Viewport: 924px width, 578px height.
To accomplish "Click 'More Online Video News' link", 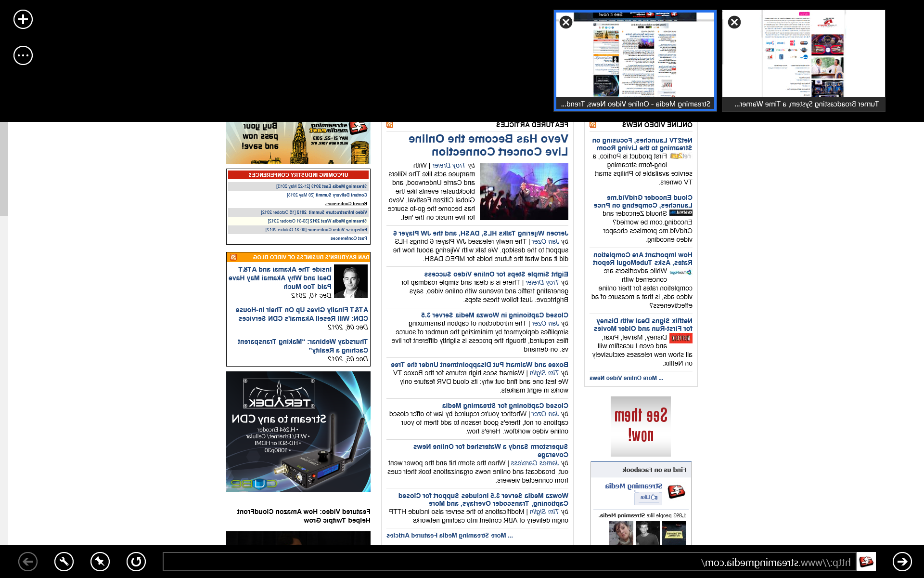I will click(626, 378).
